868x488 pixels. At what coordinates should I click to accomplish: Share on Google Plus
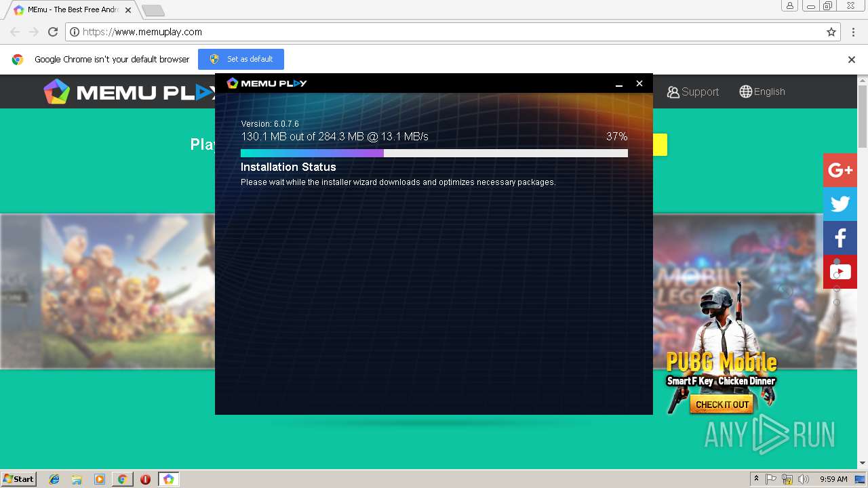click(840, 170)
